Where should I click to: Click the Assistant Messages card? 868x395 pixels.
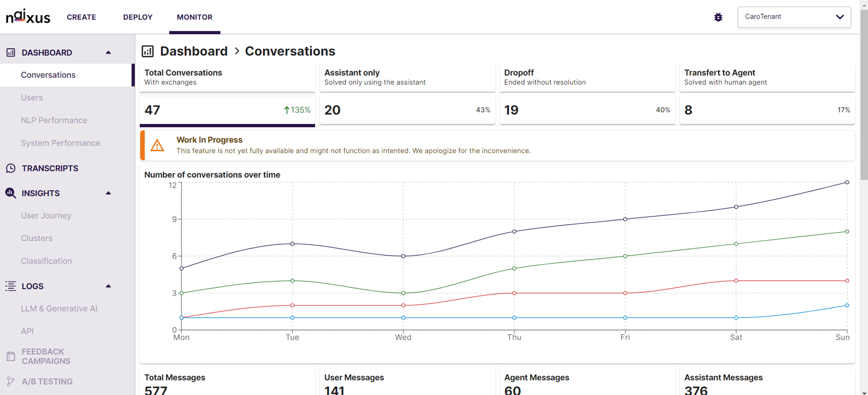tap(767, 382)
